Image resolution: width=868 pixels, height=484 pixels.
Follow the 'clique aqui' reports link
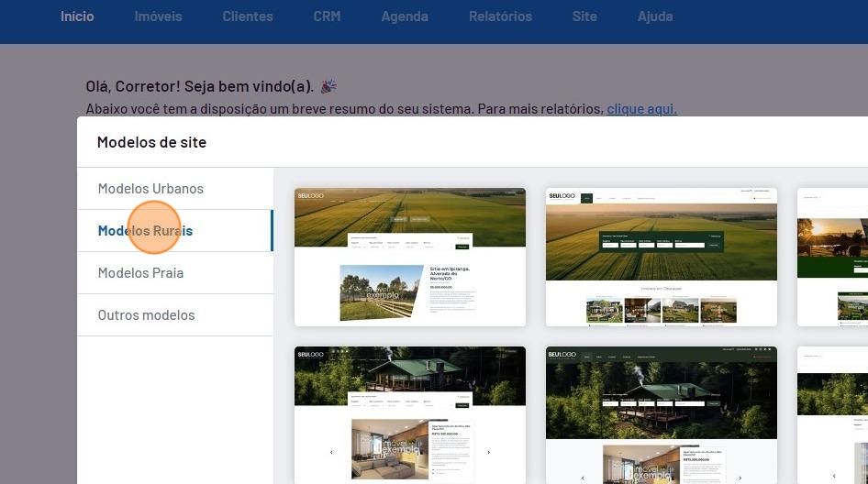[x=641, y=109]
